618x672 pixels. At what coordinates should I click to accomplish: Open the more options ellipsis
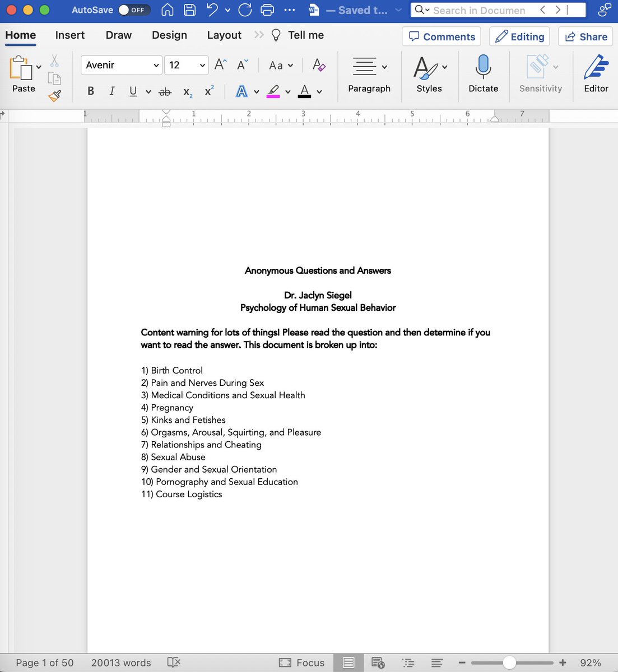(290, 10)
